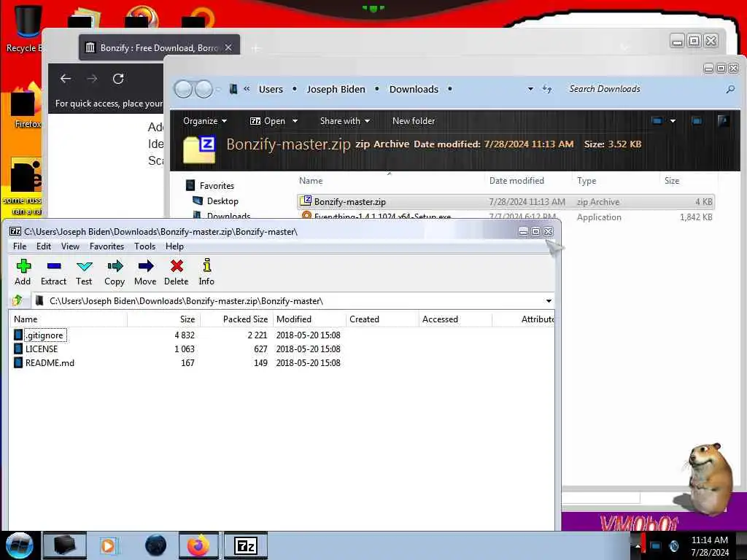Sort 7-Zip list by Name column
This screenshot has height=560, width=747.
(x=68, y=319)
